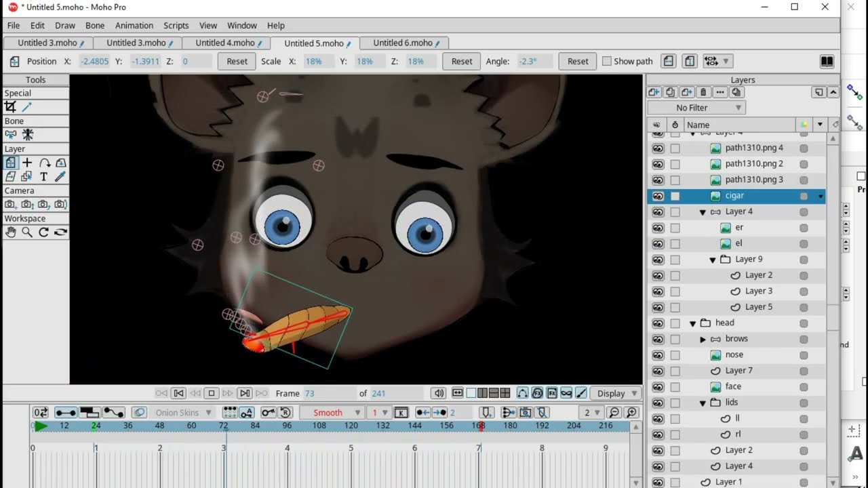Select the Text layer tool
Viewport: 868px width, 488px height.
43,177
